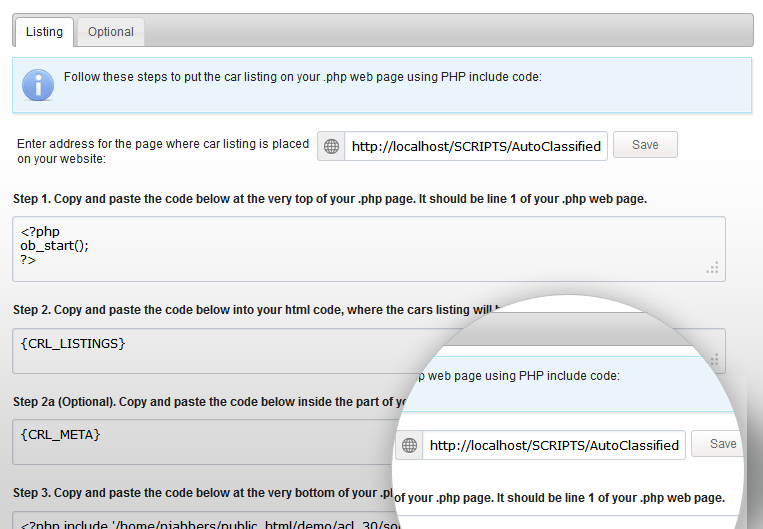Save the page address
Image resolution: width=763 pixels, height=529 pixels.
pos(645,145)
